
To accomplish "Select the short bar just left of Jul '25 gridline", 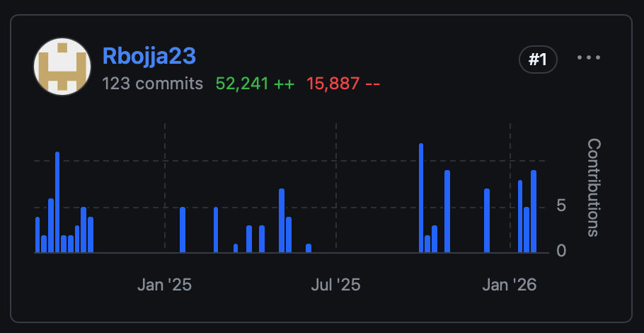I will click(309, 248).
